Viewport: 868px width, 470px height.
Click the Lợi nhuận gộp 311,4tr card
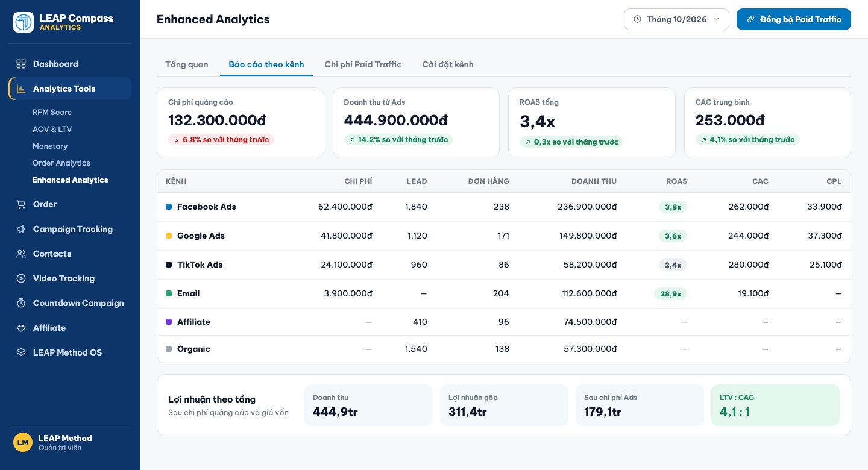(504, 405)
